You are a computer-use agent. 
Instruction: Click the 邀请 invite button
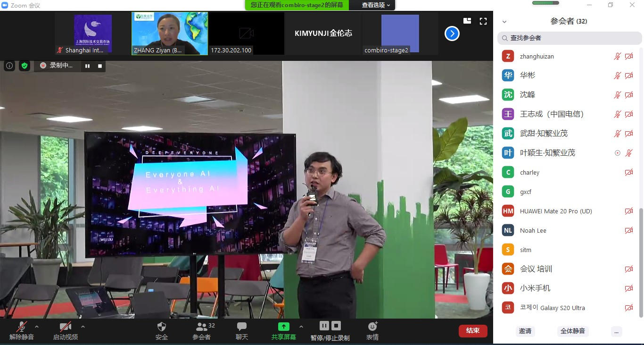tap(525, 331)
